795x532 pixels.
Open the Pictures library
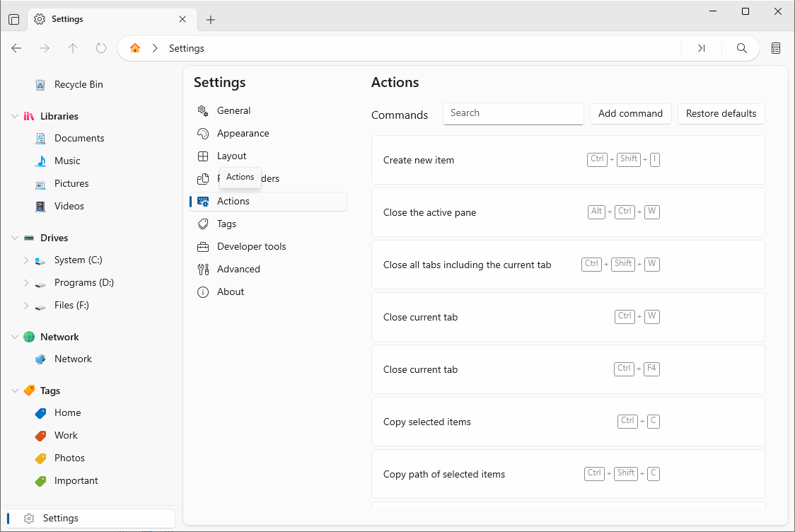pos(71,184)
